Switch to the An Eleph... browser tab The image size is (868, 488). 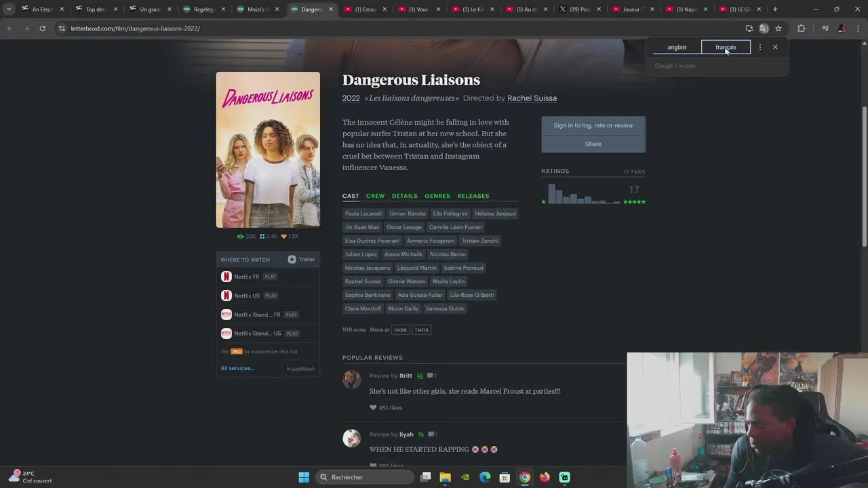click(41, 9)
